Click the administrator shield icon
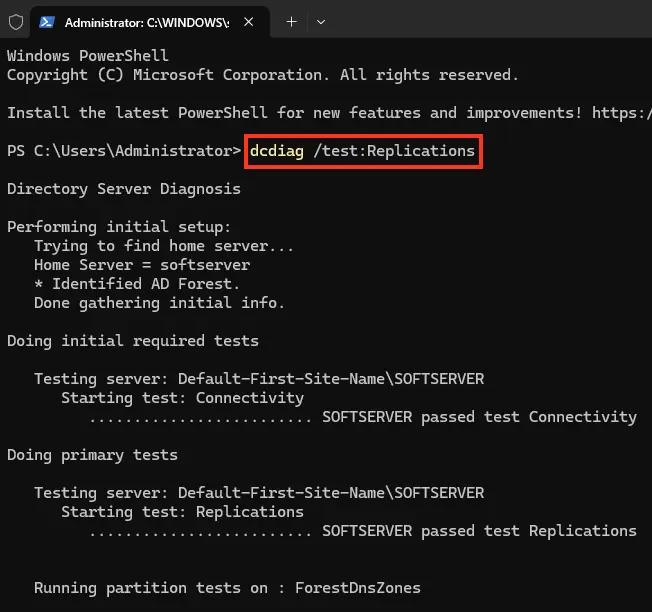 15,21
